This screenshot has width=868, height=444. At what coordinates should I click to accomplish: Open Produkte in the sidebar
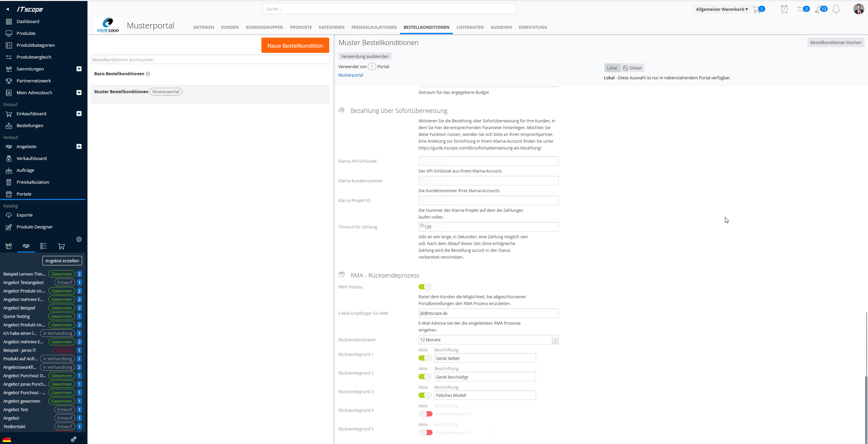[x=26, y=33]
